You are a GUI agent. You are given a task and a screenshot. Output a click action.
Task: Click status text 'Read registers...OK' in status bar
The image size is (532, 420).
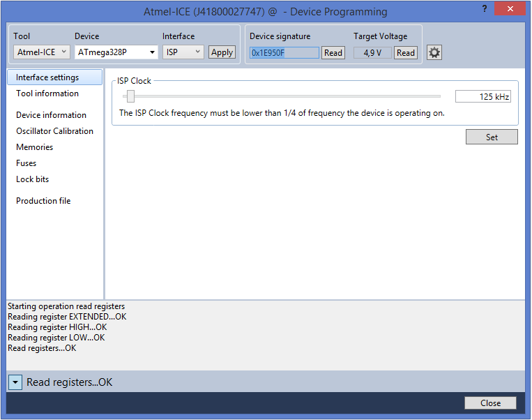[x=69, y=382]
